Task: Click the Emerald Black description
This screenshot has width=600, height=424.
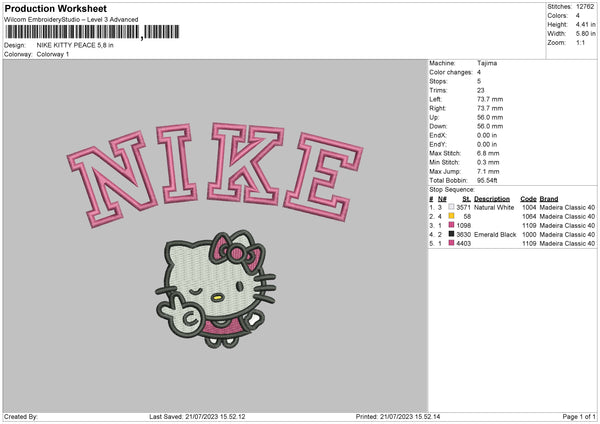Action: coord(495,235)
